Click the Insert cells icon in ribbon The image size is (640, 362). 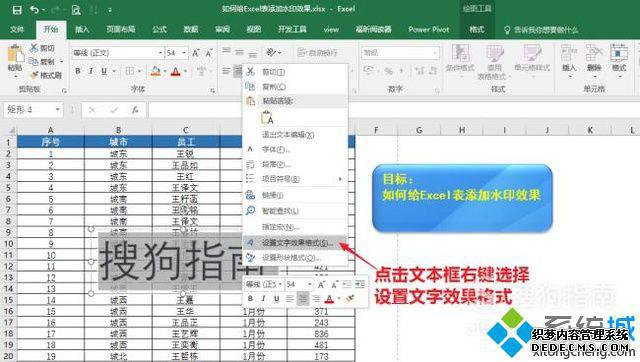pos(569,53)
